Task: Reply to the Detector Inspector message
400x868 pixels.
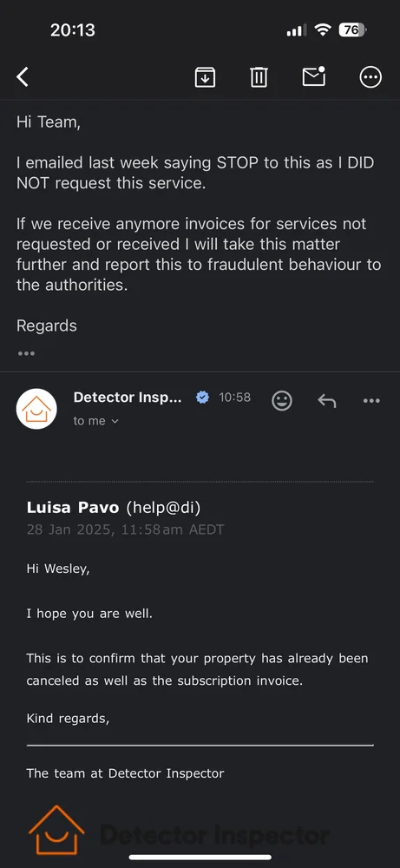Action: (x=327, y=400)
